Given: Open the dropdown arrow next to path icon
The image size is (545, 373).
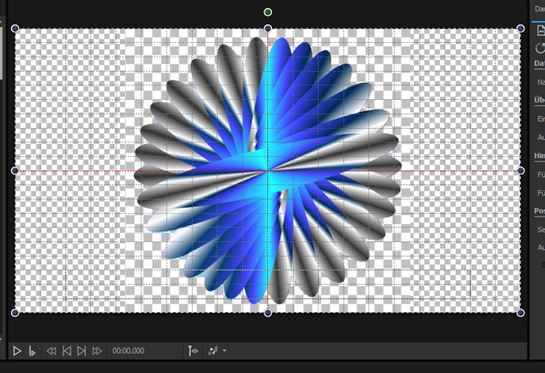Looking at the screenshot, I should [x=224, y=351].
